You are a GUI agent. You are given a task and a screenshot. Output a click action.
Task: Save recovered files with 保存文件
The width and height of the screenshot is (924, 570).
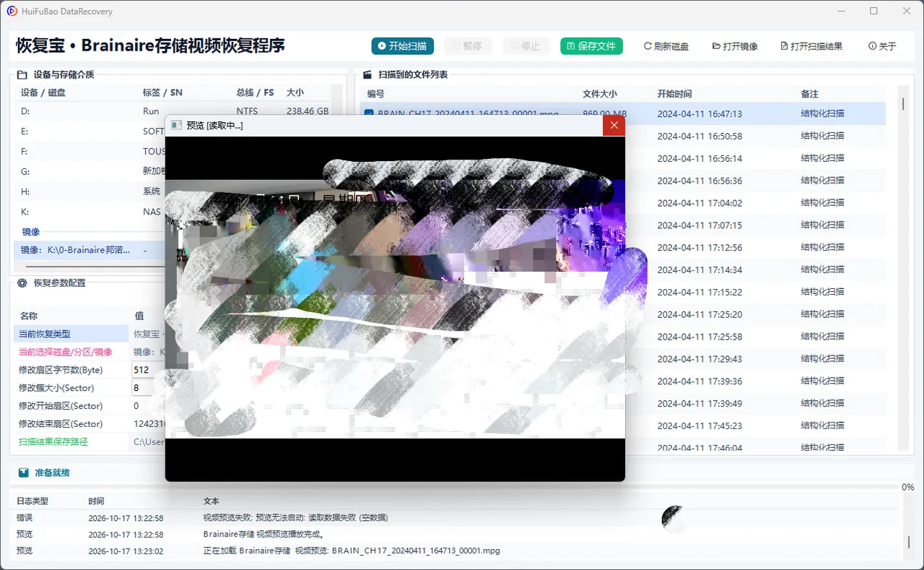(x=591, y=46)
